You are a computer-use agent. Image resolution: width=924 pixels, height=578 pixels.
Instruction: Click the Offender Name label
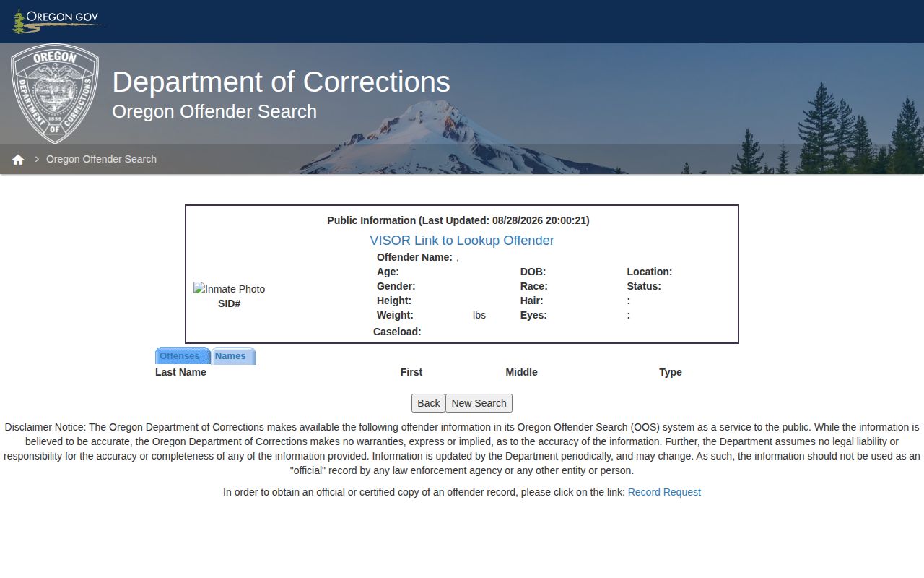click(414, 257)
